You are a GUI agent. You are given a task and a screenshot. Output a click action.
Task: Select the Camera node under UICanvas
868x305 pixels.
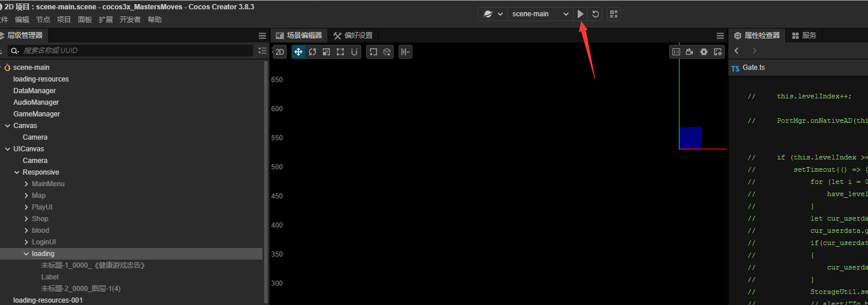[35, 161]
